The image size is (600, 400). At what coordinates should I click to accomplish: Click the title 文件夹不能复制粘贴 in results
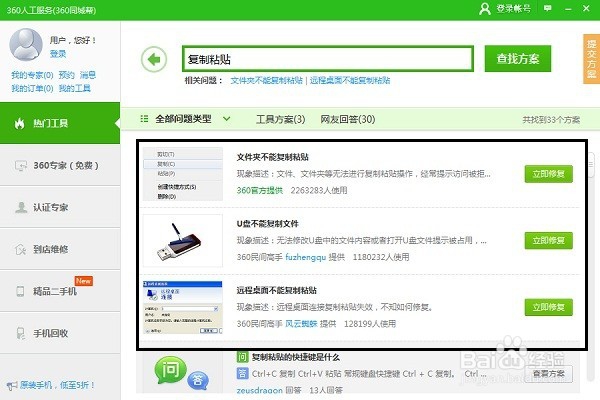click(272, 157)
